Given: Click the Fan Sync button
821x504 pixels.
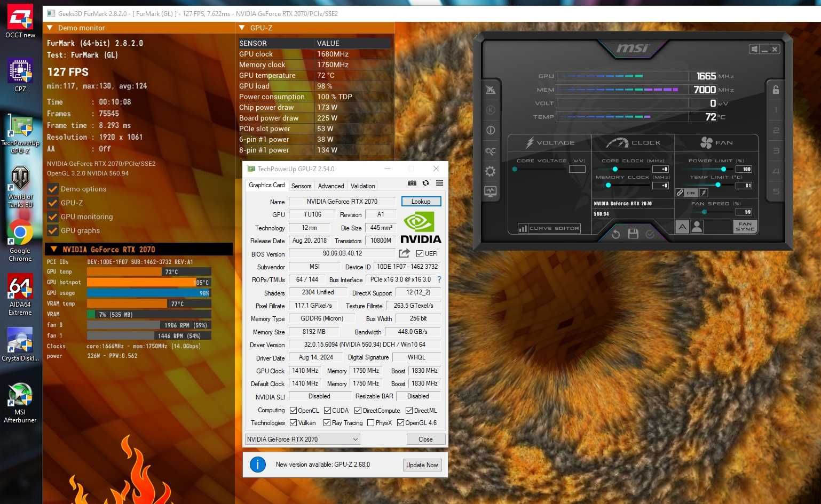Looking at the screenshot, I should [745, 227].
